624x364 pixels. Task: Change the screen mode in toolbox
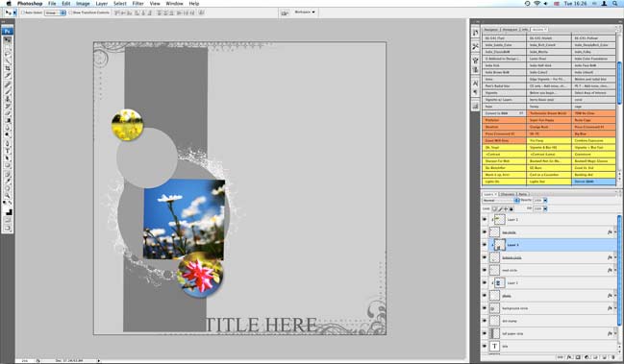click(x=8, y=228)
